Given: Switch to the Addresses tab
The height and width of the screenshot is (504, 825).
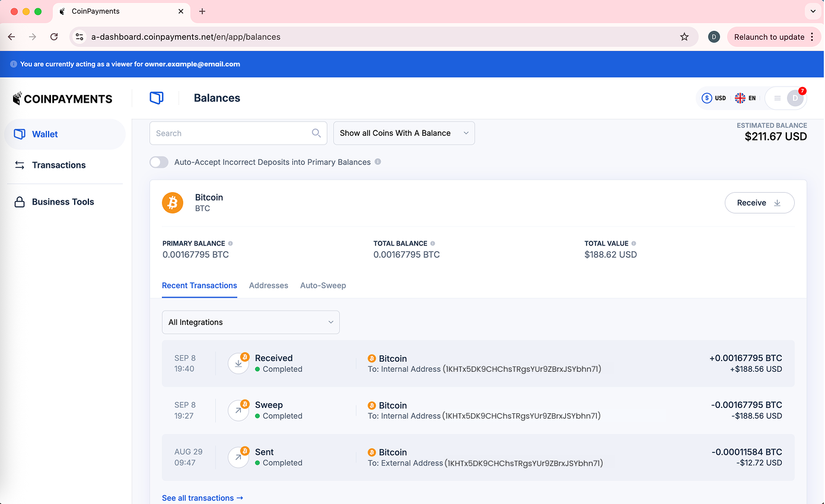Looking at the screenshot, I should [268, 286].
